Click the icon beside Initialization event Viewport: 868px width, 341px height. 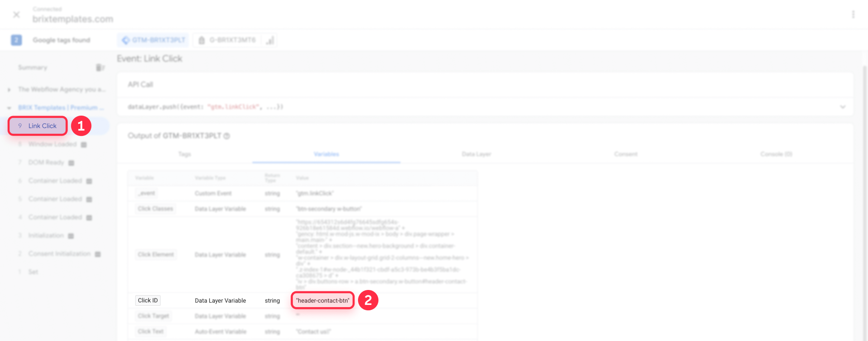(x=71, y=236)
